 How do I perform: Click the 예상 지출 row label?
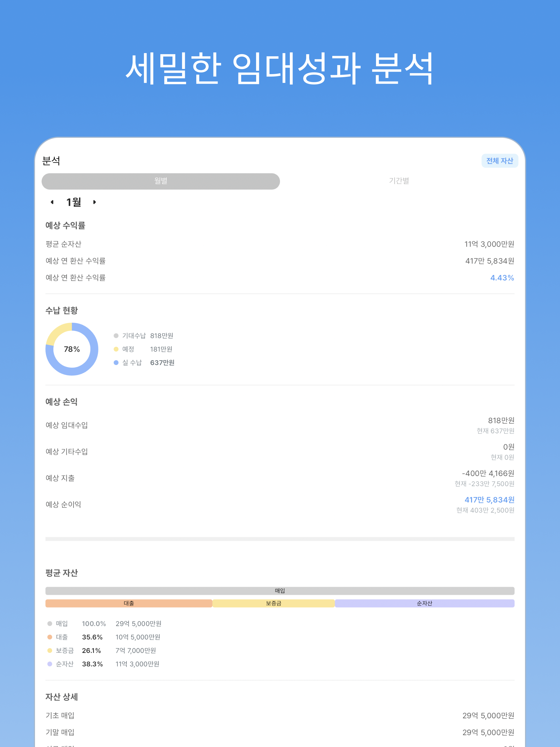pos(60,478)
